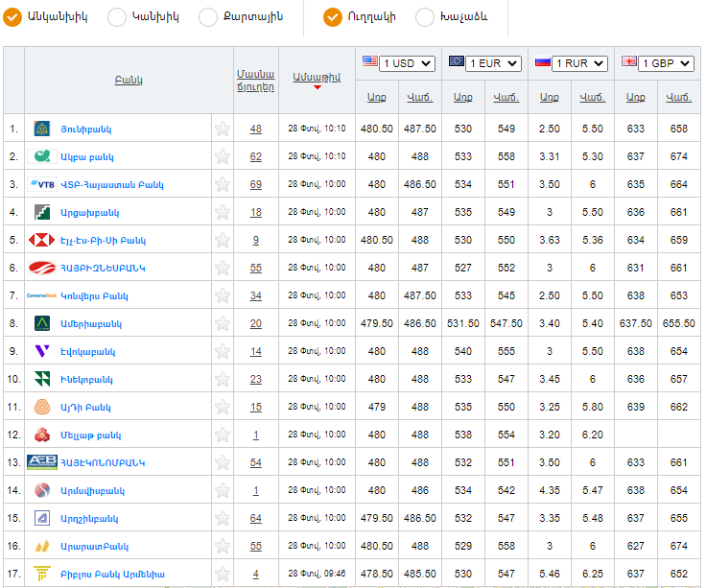Click the star icon in ԱրարատԲանկ row
This screenshot has width=706, height=588.
223,546
